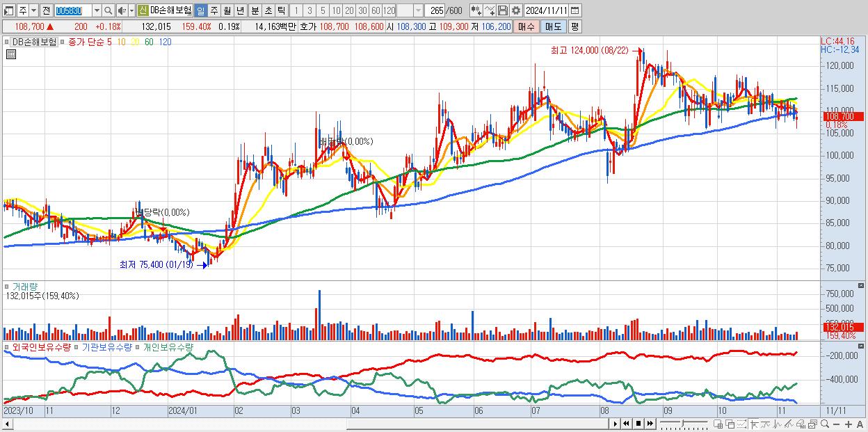868x432 pixels.
Task: Select interval 30 tab
Action: [362, 10]
